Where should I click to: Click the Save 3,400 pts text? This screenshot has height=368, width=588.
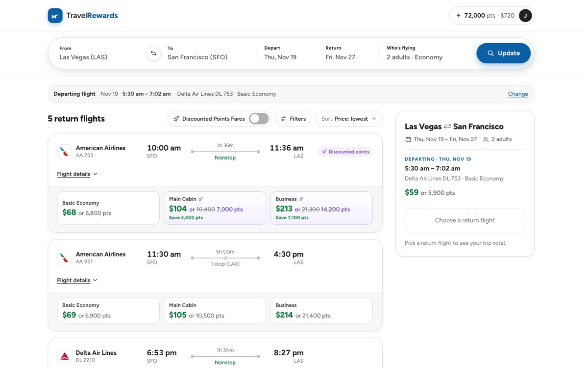pyautogui.click(x=186, y=217)
